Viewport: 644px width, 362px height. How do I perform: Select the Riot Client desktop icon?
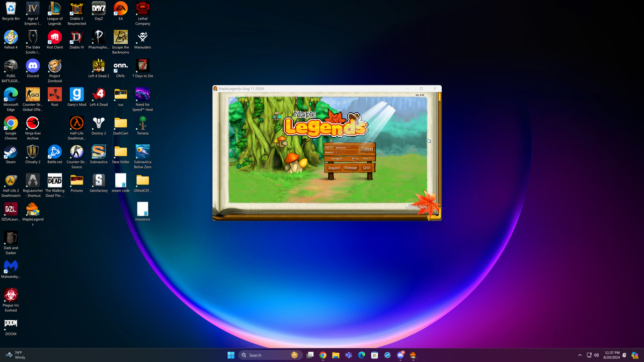(54, 40)
